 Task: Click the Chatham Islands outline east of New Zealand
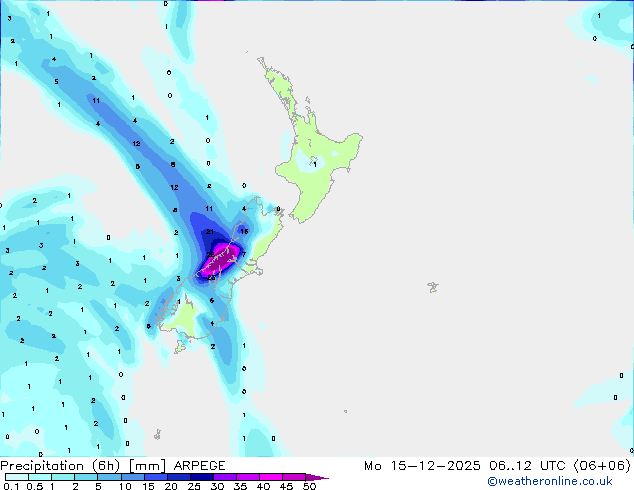(433, 287)
